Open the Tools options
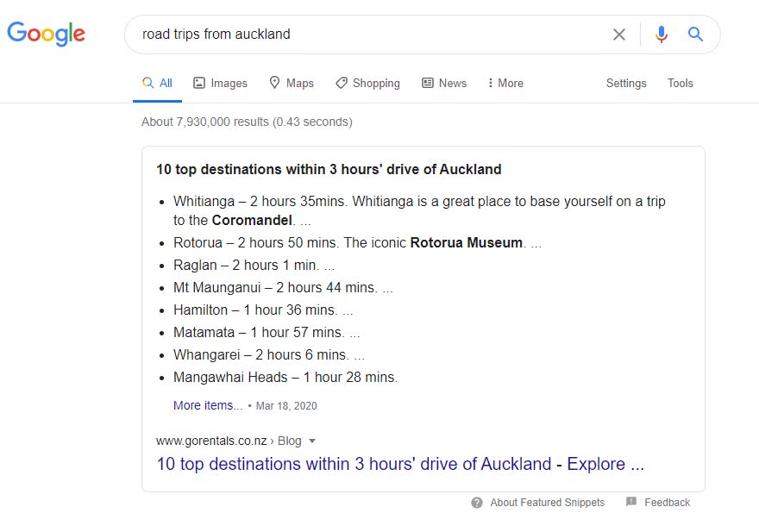This screenshot has width=759, height=532. tap(680, 83)
